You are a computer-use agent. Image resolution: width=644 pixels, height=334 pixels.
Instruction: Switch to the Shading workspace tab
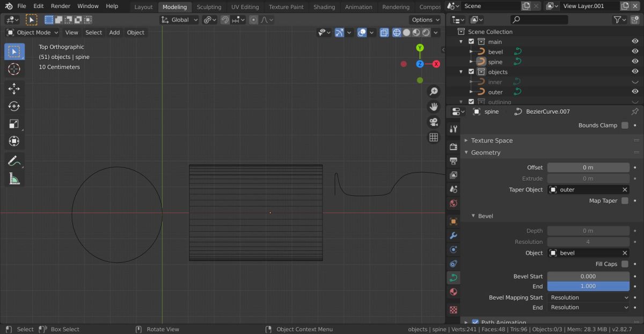pos(324,7)
